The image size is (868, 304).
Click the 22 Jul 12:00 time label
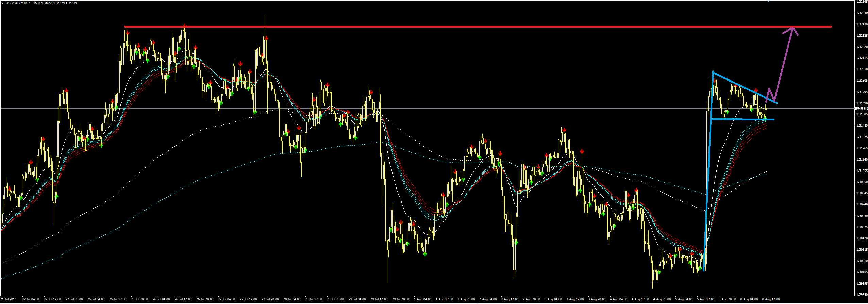(52, 299)
